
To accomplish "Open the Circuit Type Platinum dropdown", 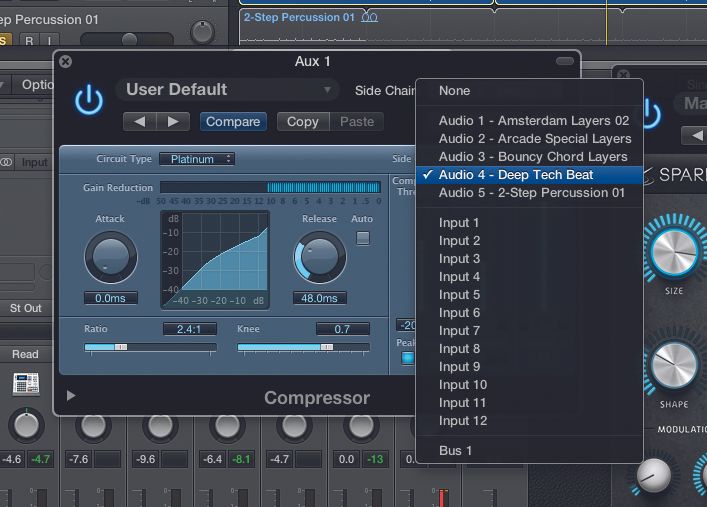I will tap(197, 159).
